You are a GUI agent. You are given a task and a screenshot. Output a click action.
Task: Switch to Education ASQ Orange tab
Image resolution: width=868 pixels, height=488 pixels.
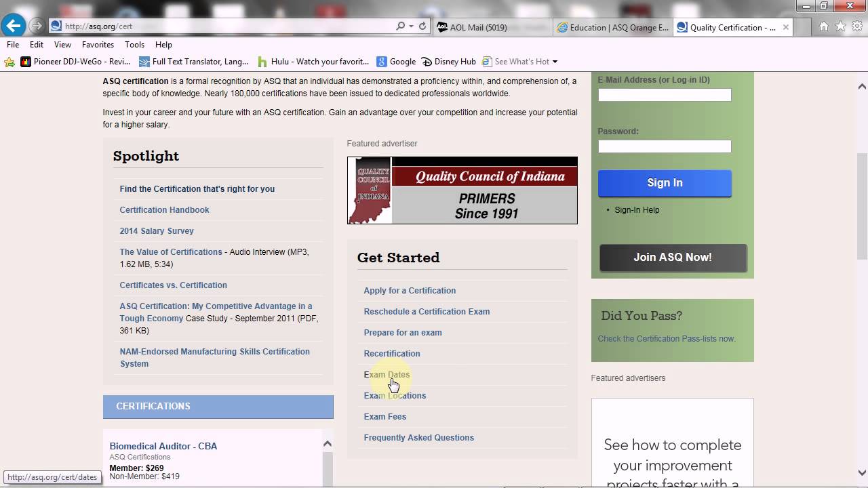coord(614,27)
